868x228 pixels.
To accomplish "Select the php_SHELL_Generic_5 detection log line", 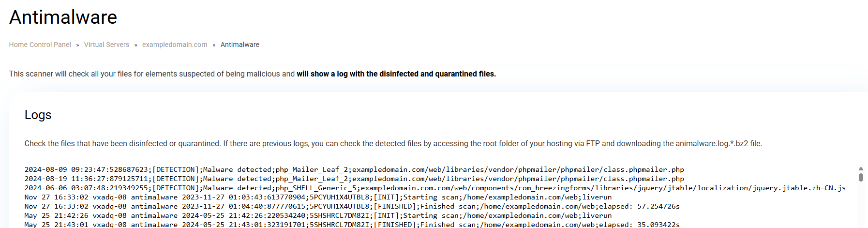I will coord(435,188).
